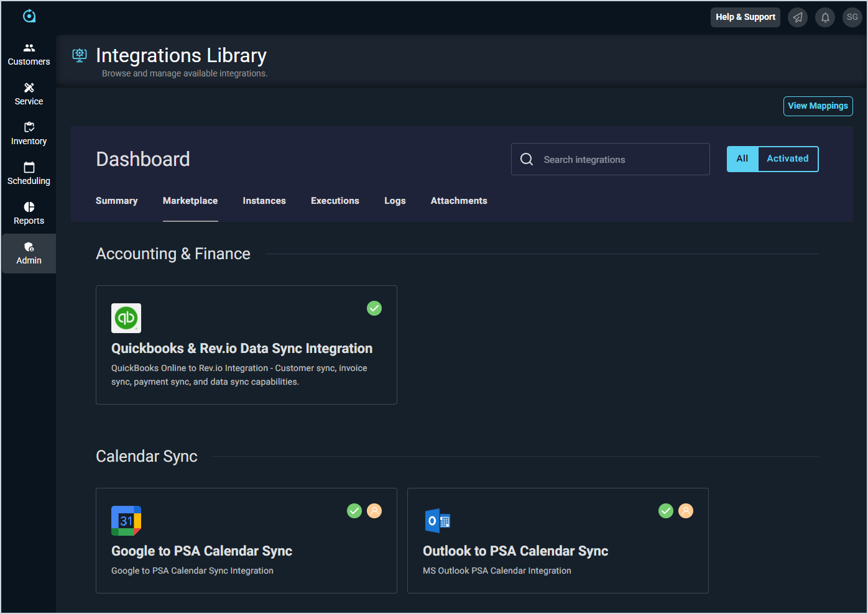
Task: Click the QuickBooks logo icon
Action: [126, 318]
